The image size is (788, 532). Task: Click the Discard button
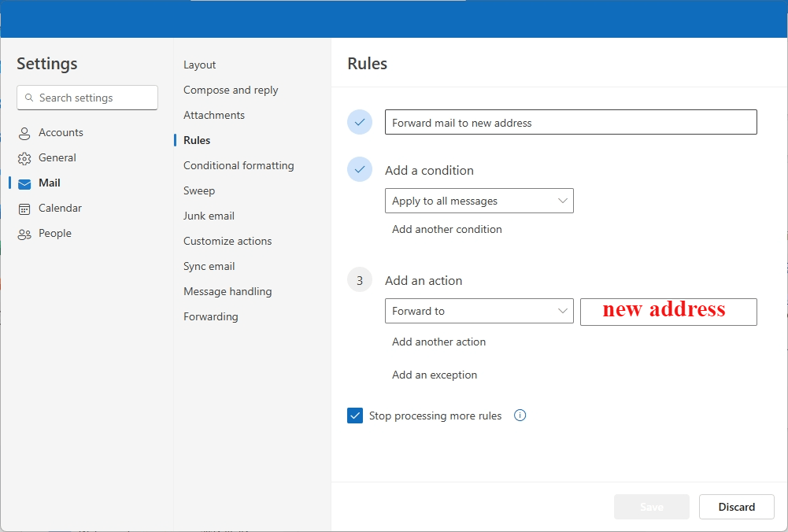coord(736,507)
